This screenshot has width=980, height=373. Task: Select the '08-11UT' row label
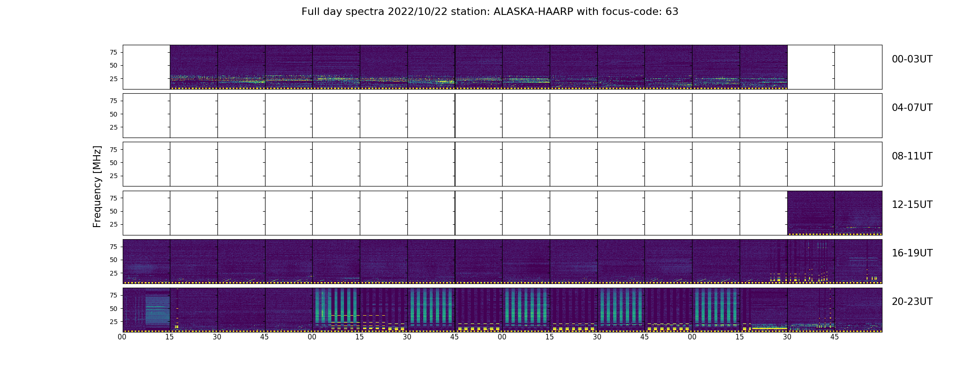[912, 156]
